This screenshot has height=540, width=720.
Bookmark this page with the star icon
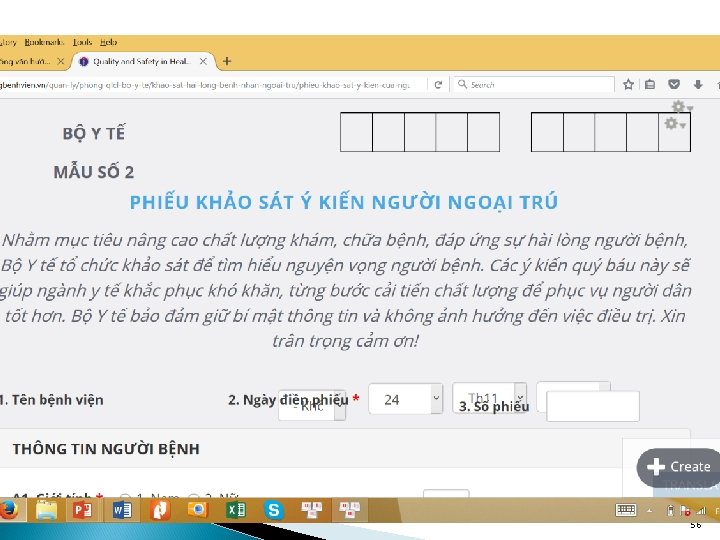629,84
